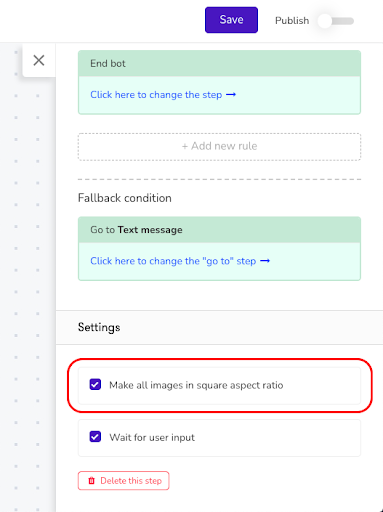This screenshot has height=512, width=383.
Task: Uncheck Make all images in square aspect ratio
Action: pyautogui.click(x=95, y=384)
